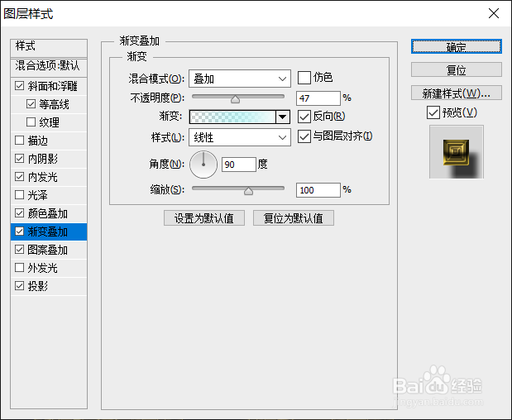This screenshot has height=420, width=512.
Task: Focus the opacity value field 47
Action: pos(318,98)
